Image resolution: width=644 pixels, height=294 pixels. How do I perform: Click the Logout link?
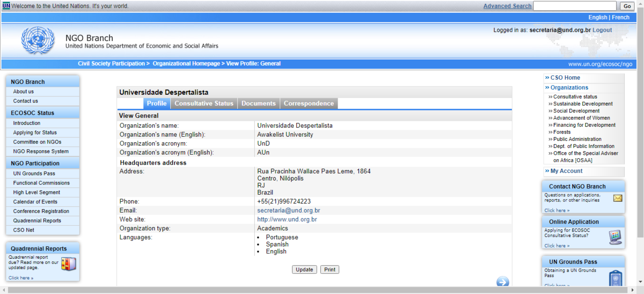(602, 30)
